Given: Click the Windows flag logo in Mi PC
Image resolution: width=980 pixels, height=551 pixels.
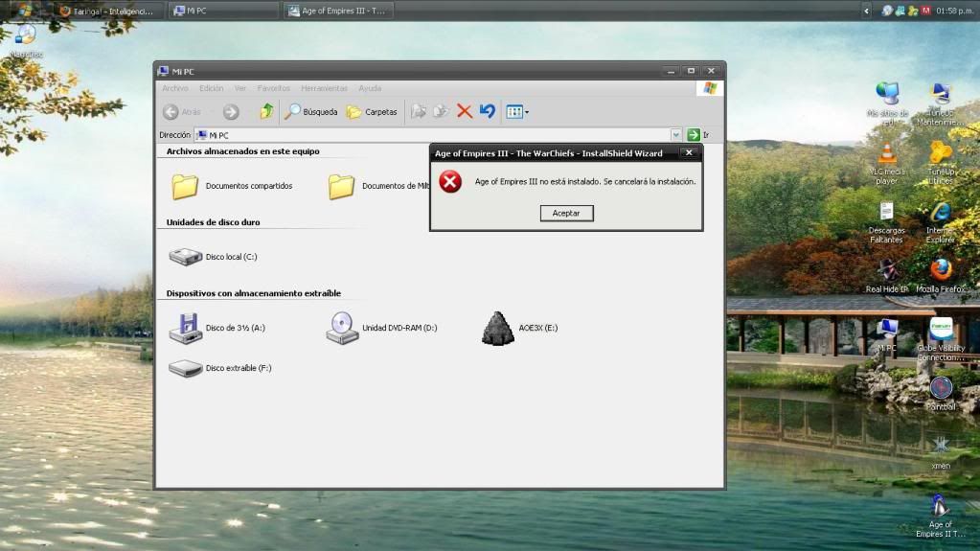Looking at the screenshot, I should (x=710, y=88).
